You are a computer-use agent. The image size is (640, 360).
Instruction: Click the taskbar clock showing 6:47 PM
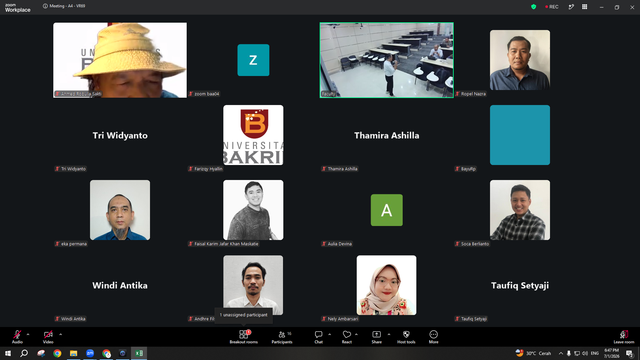click(611, 353)
